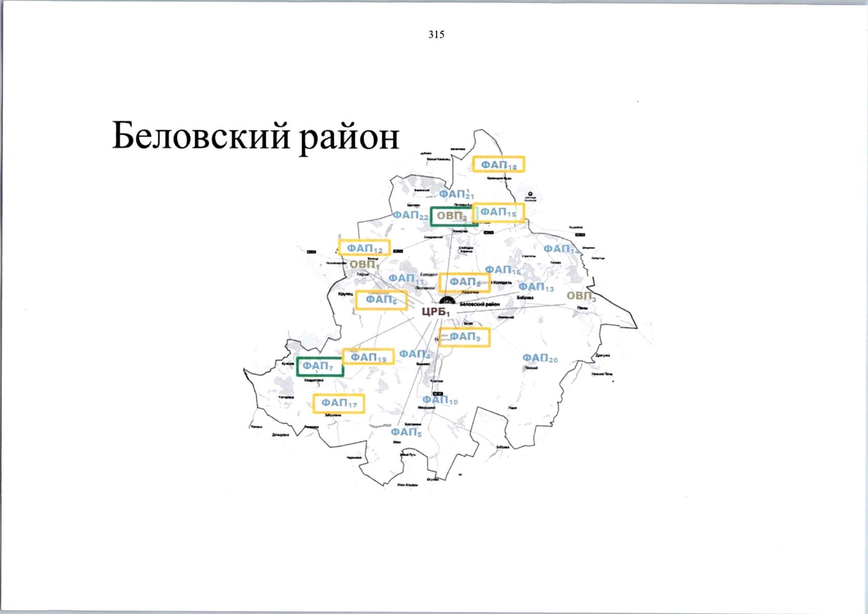Click the yellow-framed ФАП6 marker

(x=381, y=300)
